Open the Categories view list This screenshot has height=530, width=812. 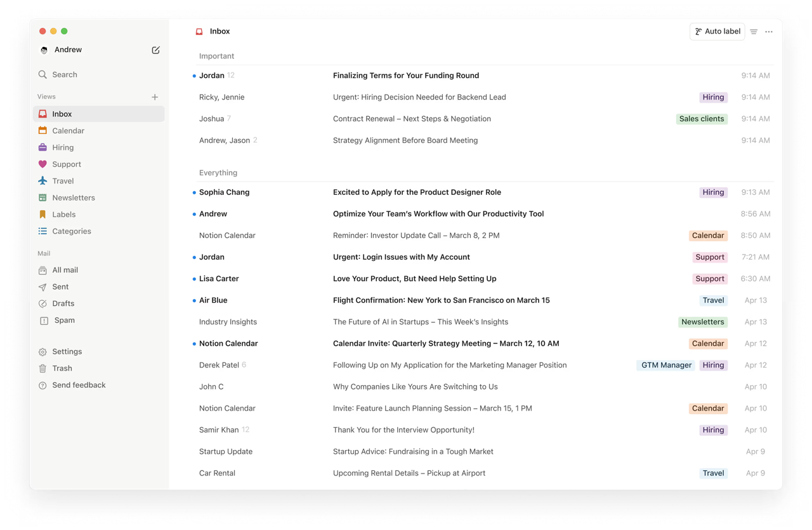pyautogui.click(x=71, y=231)
